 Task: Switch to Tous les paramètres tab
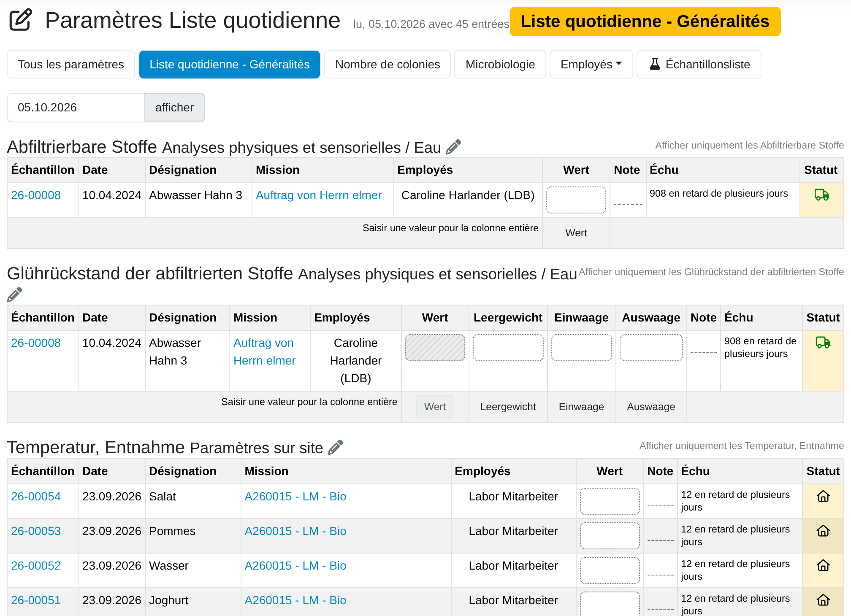coord(71,65)
